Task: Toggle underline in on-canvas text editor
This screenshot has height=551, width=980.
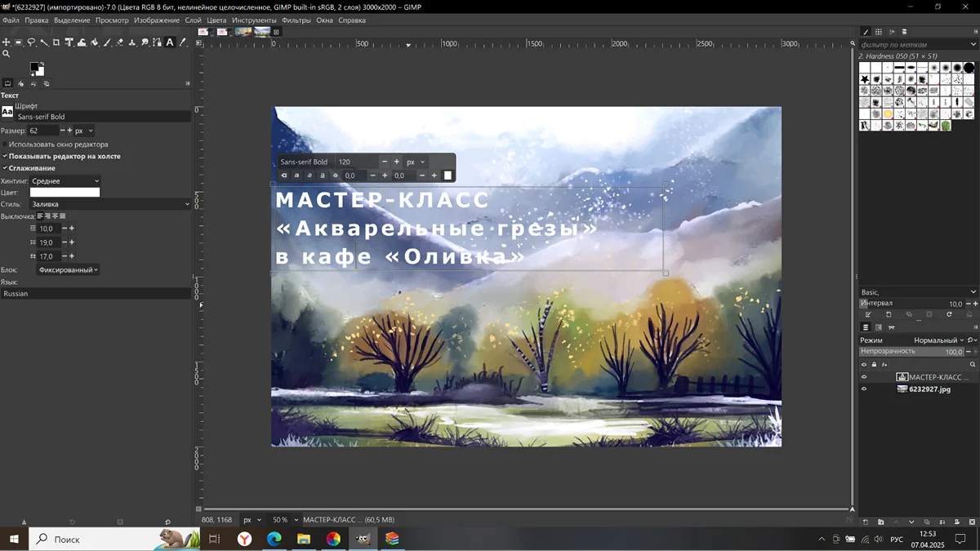Action: click(x=323, y=176)
